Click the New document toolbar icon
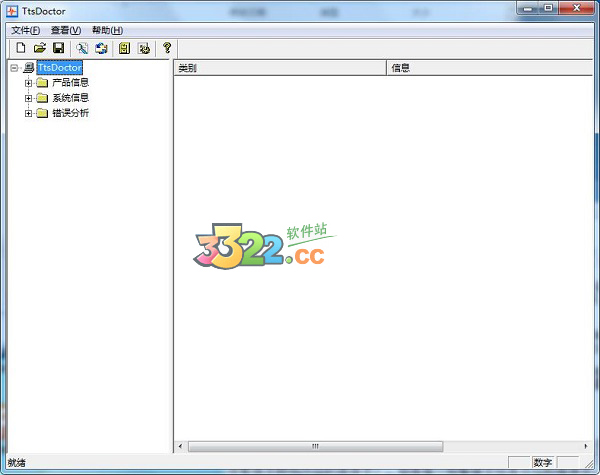This screenshot has width=600, height=475. (x=21, y=48)
